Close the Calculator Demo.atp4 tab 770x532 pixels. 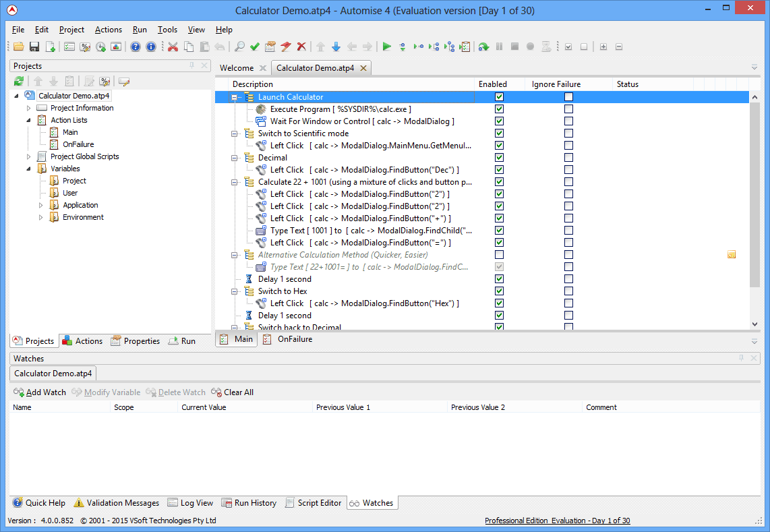click(363, 68)
